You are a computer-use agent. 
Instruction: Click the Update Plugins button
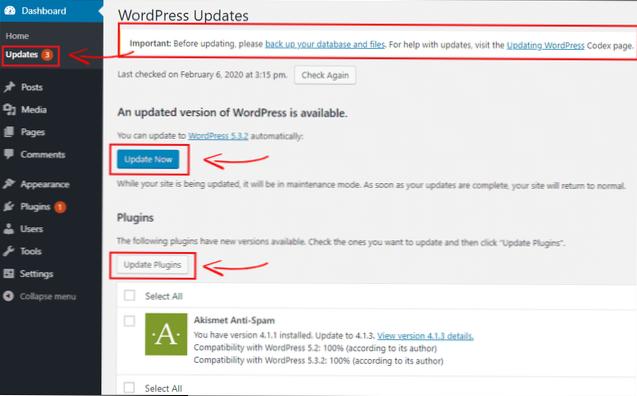(x=152, y=265)
